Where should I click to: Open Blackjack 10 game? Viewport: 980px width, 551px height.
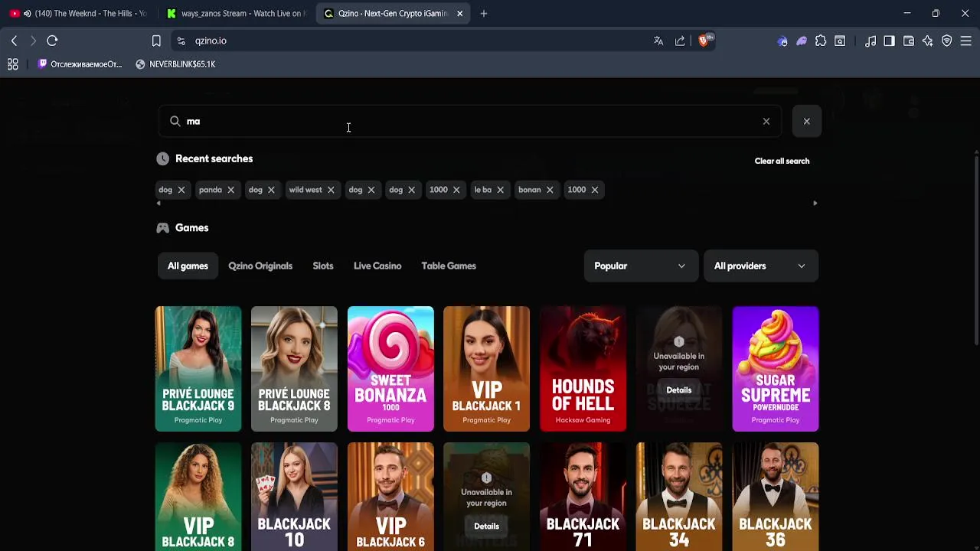(294, 497)
